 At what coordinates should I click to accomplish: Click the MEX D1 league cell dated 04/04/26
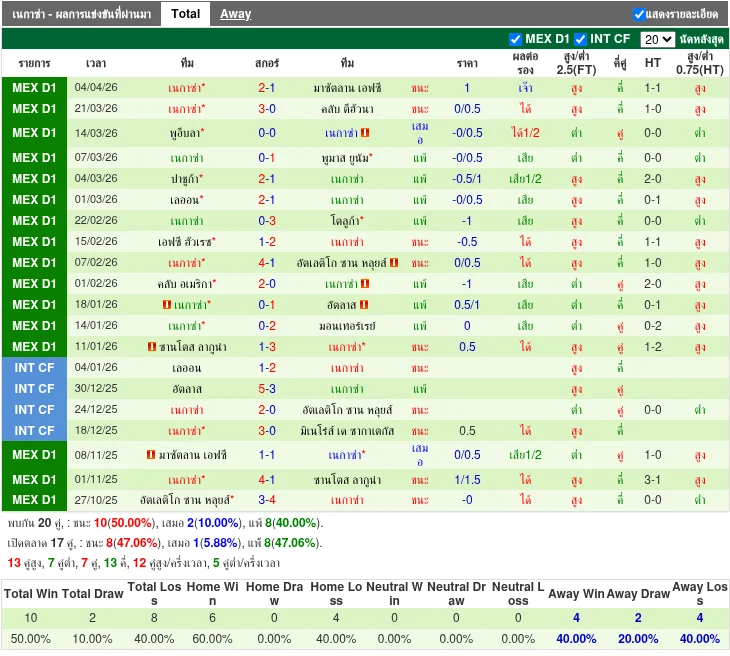point(34,88)
